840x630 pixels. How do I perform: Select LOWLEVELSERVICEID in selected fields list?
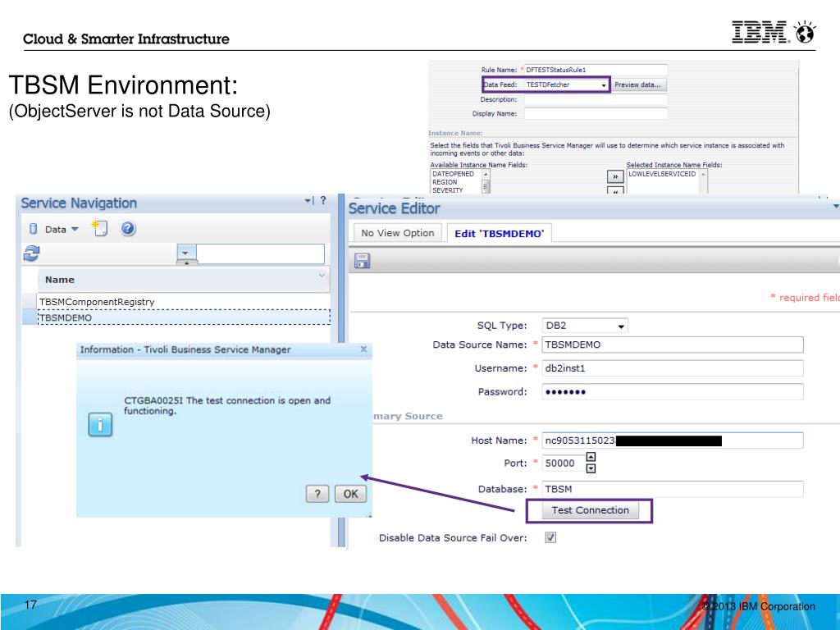(x=662, y=174)
